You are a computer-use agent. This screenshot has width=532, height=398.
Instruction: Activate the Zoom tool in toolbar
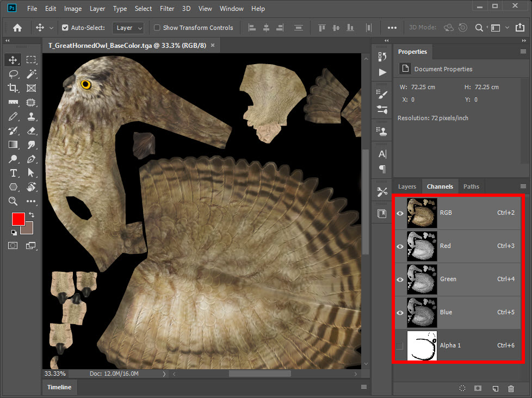(13, 201)
